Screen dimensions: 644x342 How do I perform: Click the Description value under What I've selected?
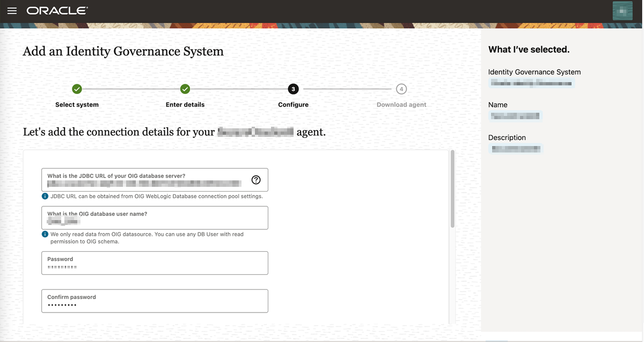point(516,148)
